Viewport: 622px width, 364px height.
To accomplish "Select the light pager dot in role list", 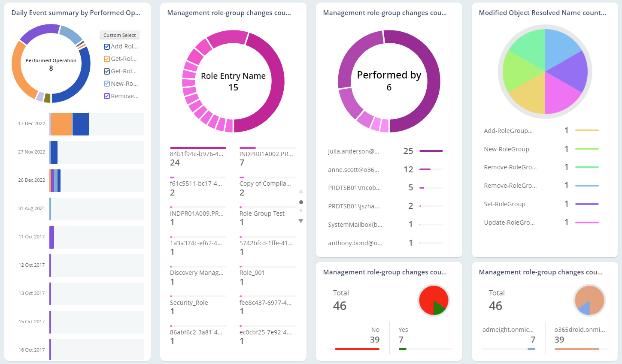I will (301, 210).
